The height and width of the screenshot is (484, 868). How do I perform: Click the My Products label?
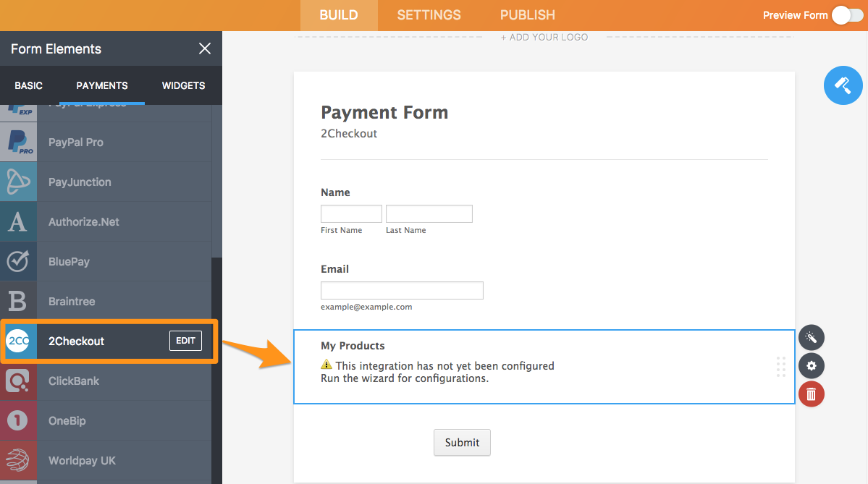[353, 346]
